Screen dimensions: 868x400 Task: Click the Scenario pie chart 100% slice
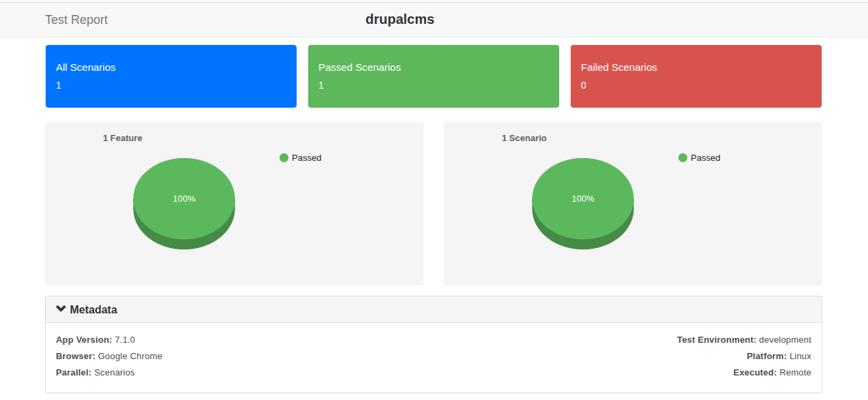[583, 199]
